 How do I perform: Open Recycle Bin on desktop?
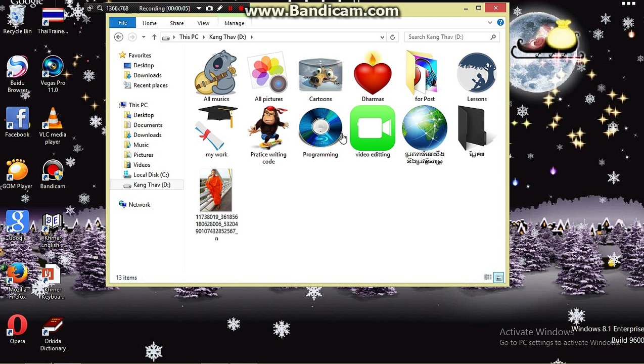coord(17,20)
